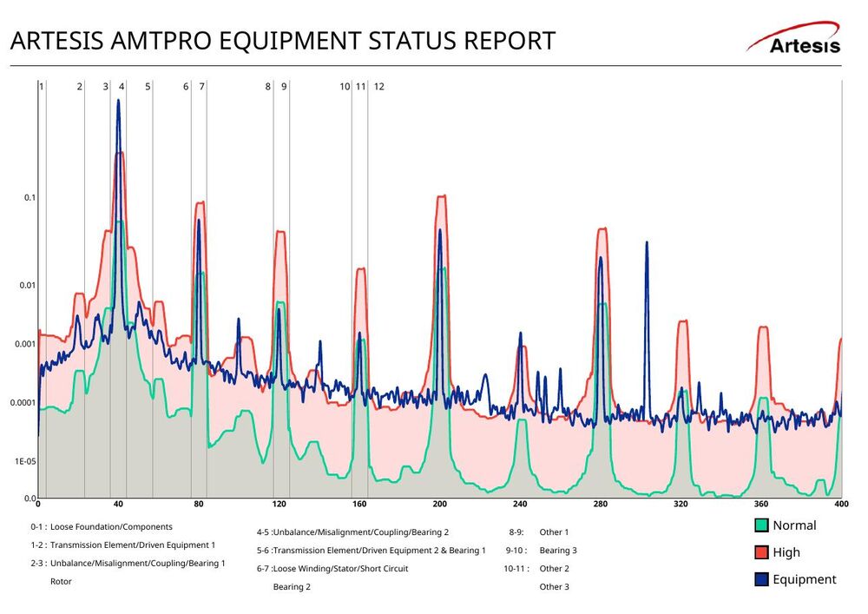Click the 240 x-axis tick label

coord(520,504)
